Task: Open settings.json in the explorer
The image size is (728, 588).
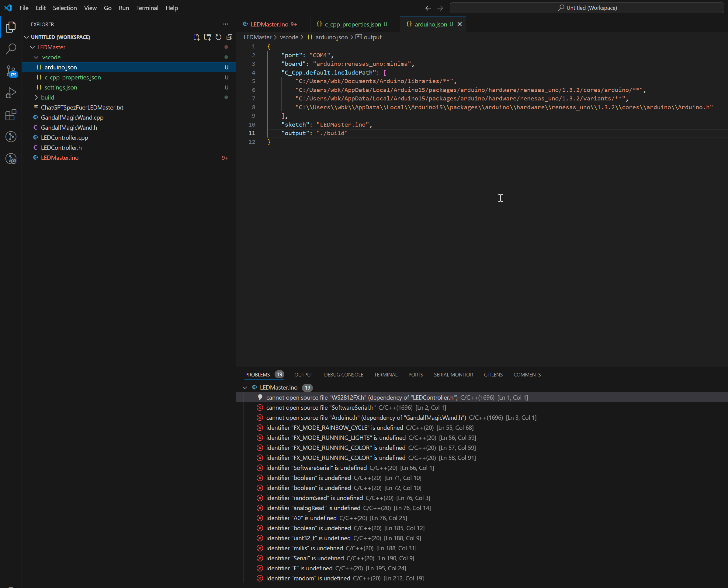Action: (129, 87)
